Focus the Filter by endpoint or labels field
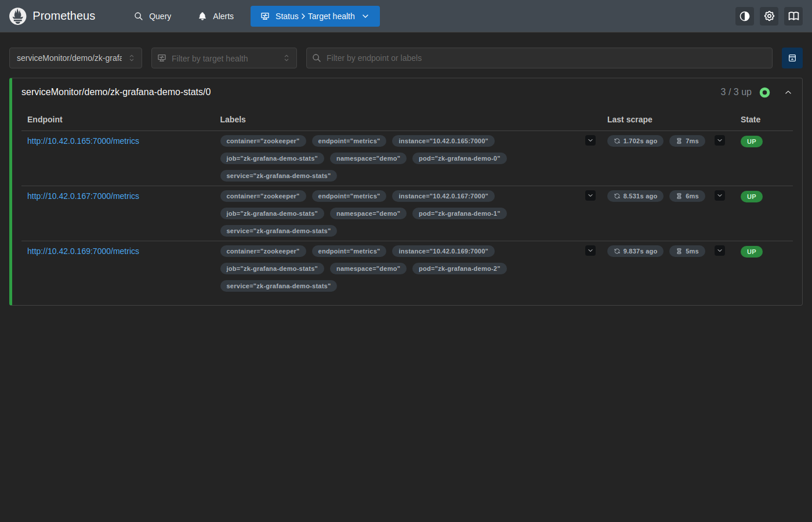 [x=539, y=58]
